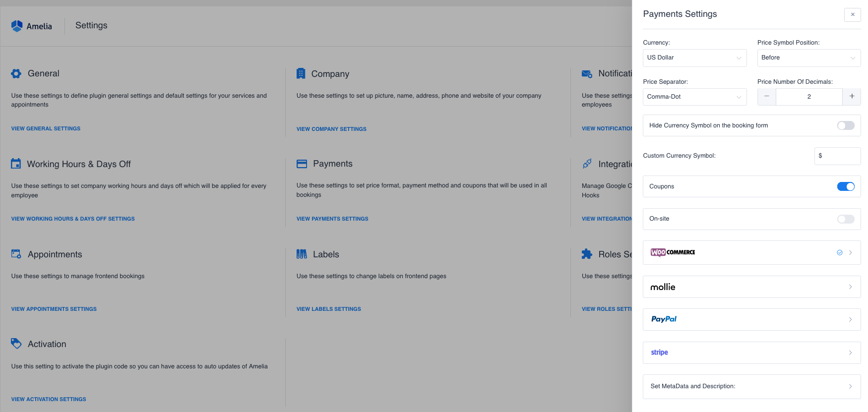Click the Company building icon
Image resolution: width=868 pixels, height=412 pixels.
(301, 73)
